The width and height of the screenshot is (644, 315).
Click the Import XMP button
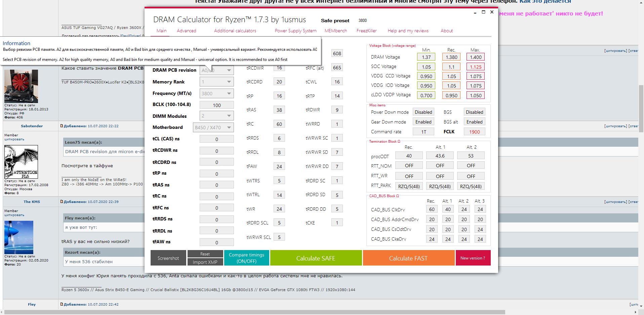(x=205, y=262)
